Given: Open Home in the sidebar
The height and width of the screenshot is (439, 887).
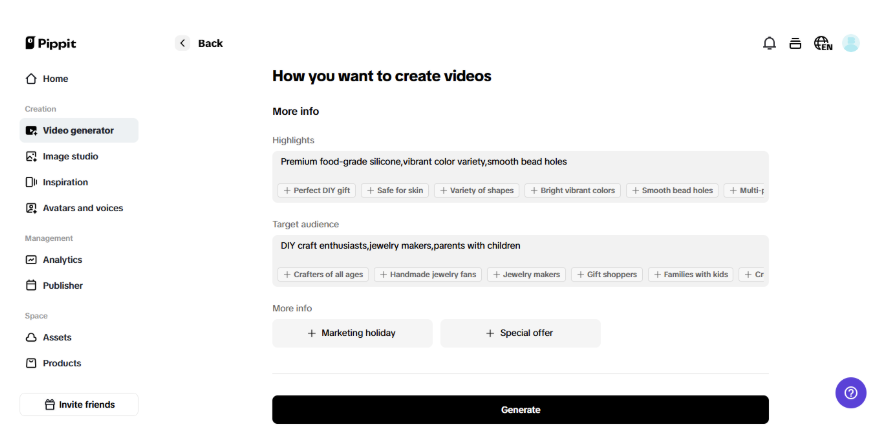Looking at the screenshot, I should [55, 79].
